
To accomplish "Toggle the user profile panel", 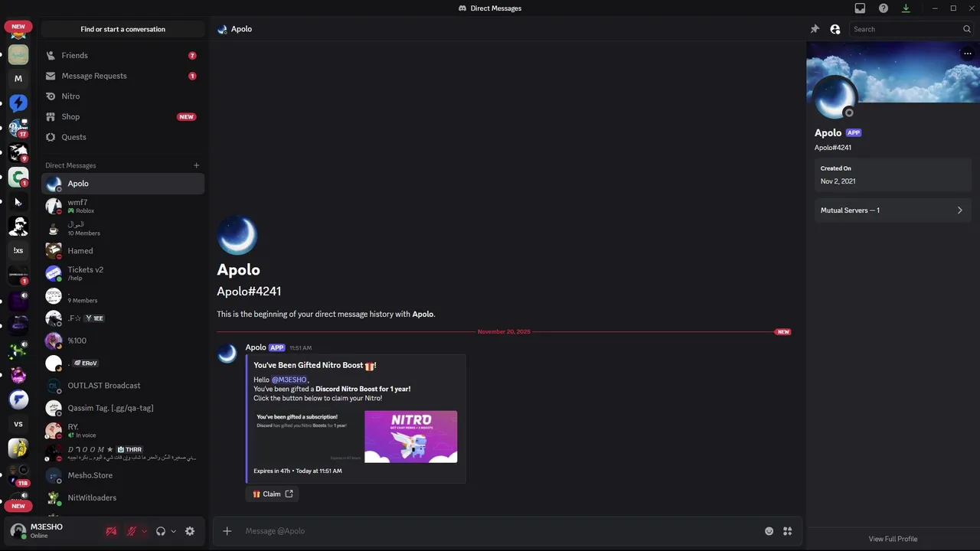I will click(x=835, y=29).
